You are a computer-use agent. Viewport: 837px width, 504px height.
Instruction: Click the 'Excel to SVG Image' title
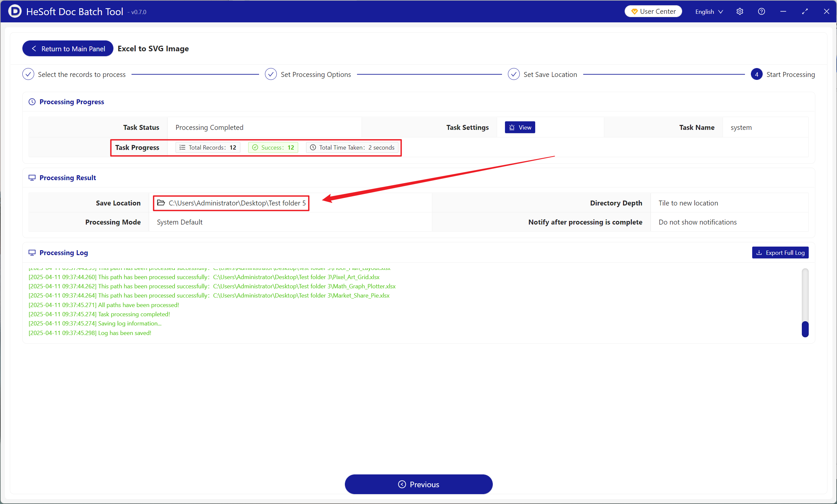(153, 49)
